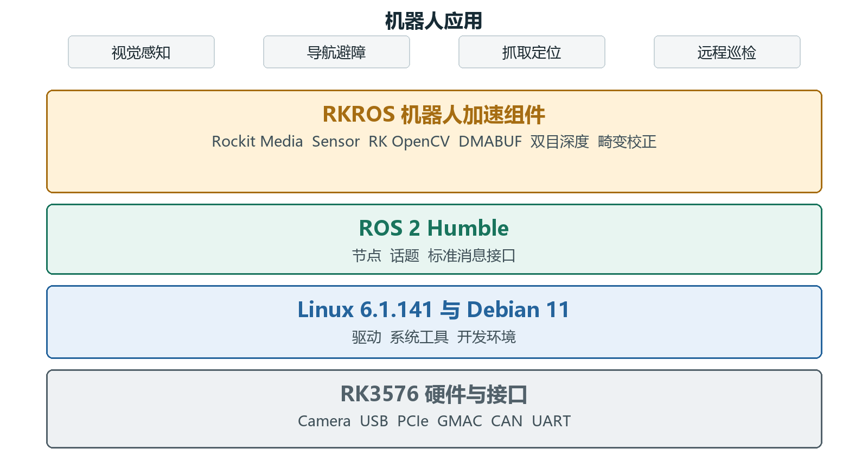Click the 标准消息接口 label
The image size is (868, 467).
tap(472, 255)
